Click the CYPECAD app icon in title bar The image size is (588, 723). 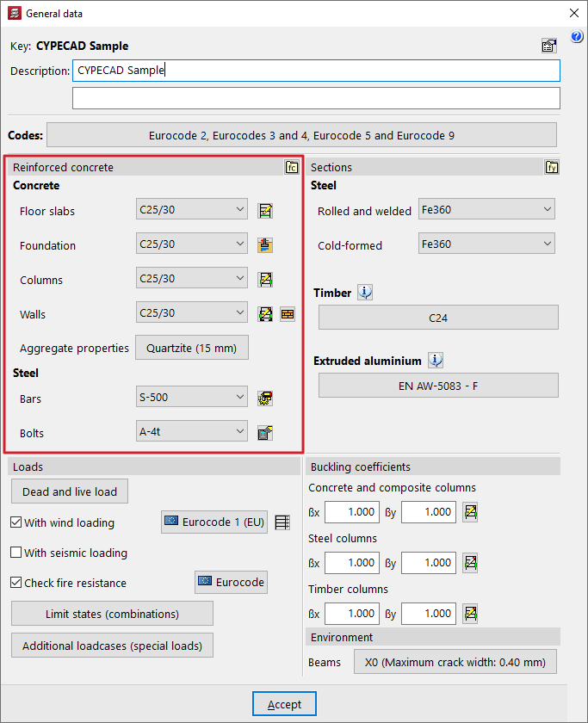coord(15,13)
